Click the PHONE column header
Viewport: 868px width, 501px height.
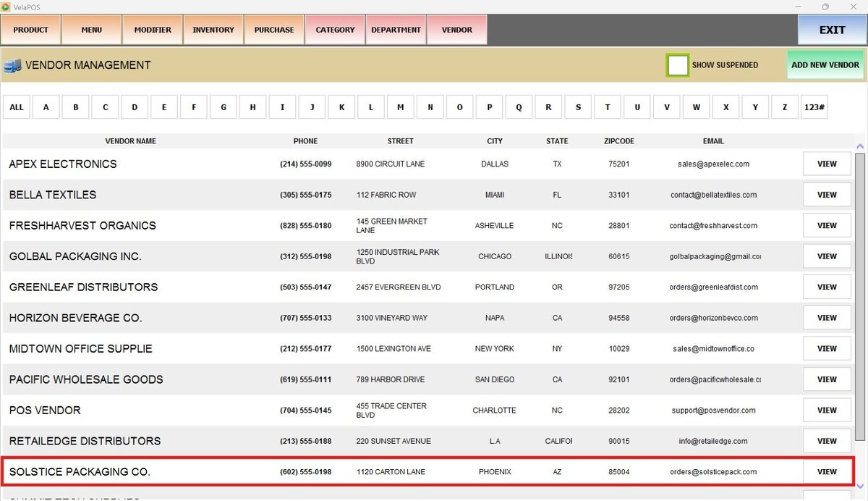click(305, 141)
